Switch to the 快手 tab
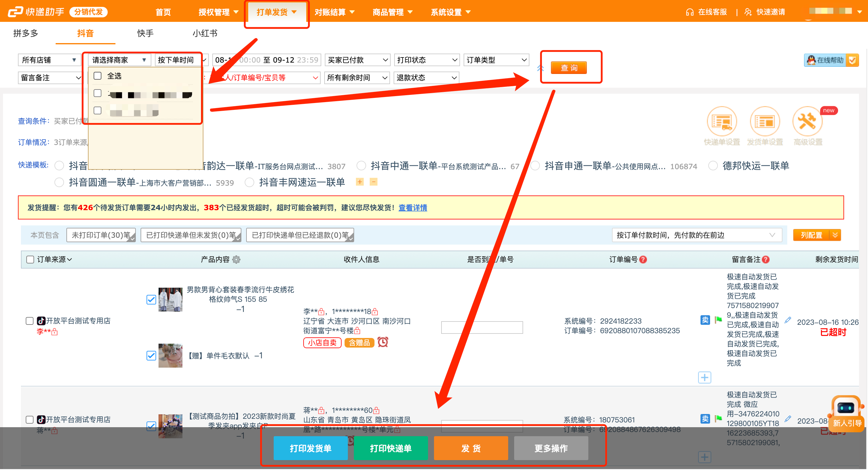Image resolution: width=868 pixels, height=470 pixels. coord(145,33)
